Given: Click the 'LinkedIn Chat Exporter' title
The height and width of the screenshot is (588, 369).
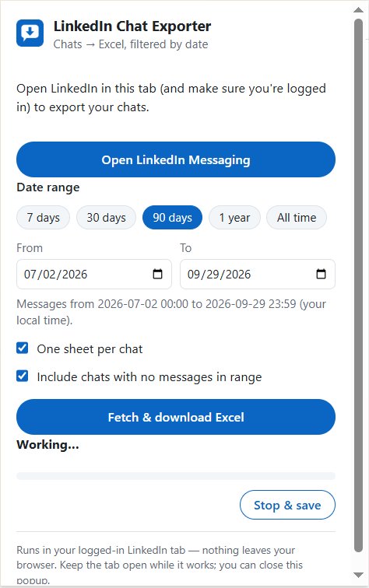Looking at the screenshot, I should coord(132,26).
